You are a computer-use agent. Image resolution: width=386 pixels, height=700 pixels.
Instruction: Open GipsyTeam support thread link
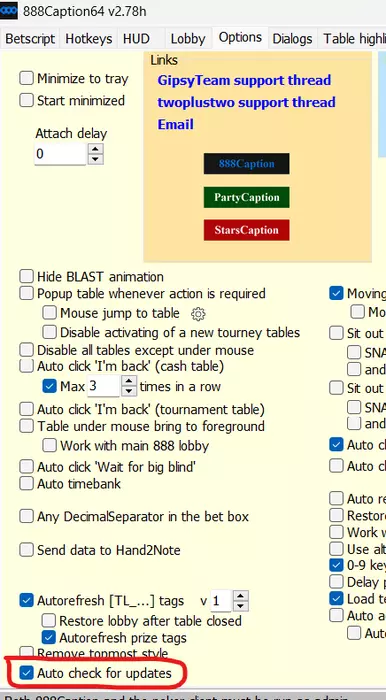coord(244,80)
